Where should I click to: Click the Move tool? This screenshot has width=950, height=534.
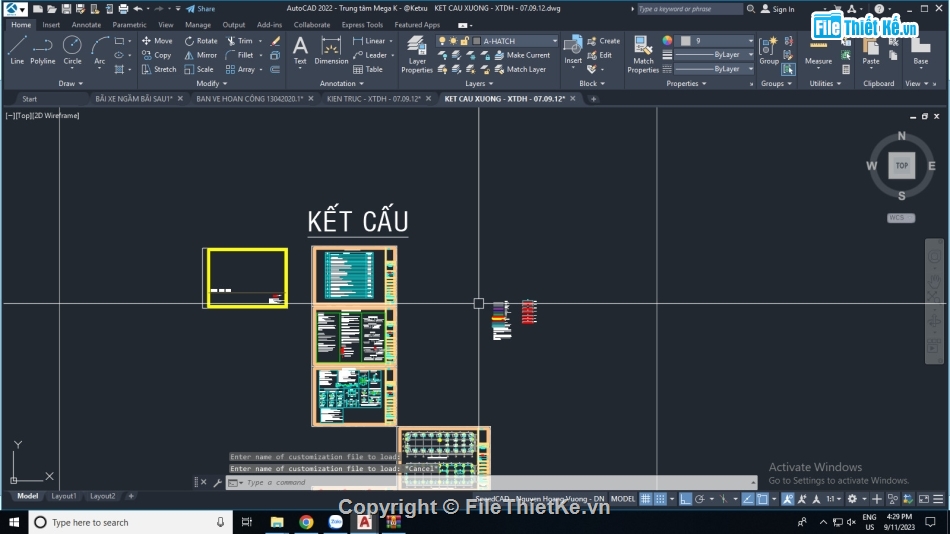coord(157,41)
